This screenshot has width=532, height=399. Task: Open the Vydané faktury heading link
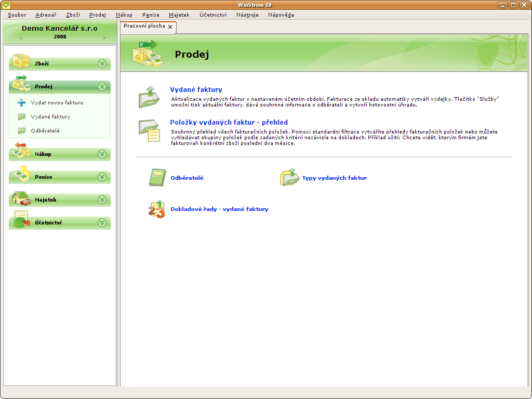(196, 90)
